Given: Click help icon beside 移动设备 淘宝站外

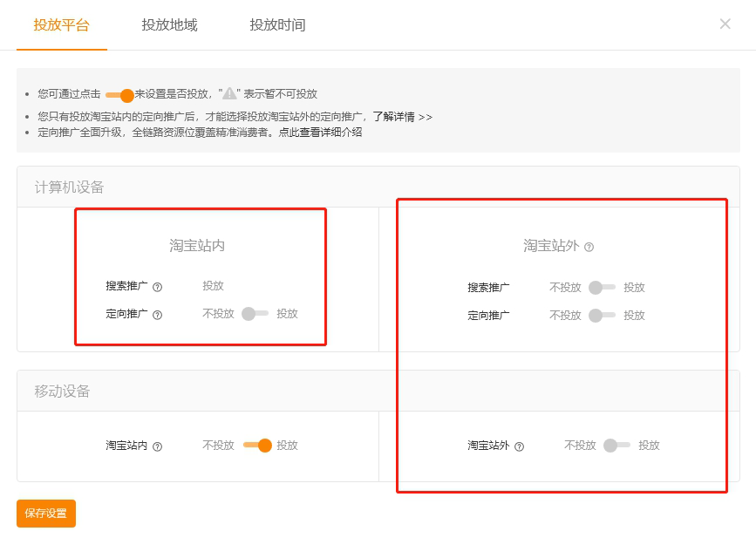Looking at the screenshot, I should coord(520,446).
